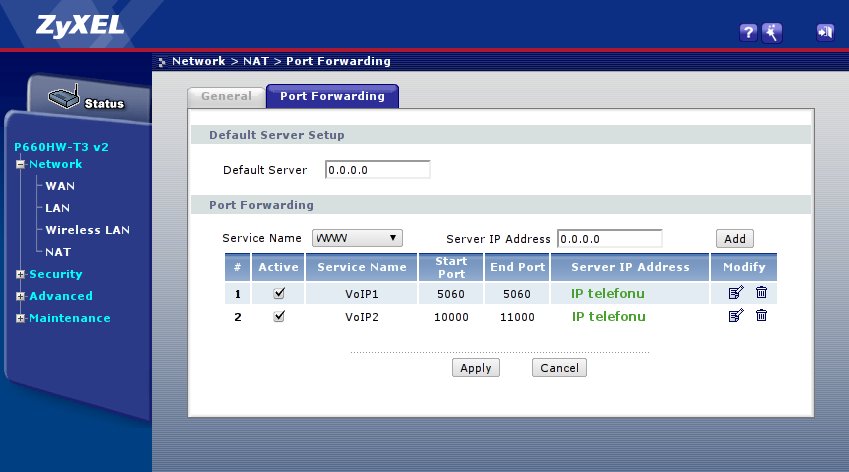Image resolution: width=849 pixels, height=472 pixels.
Task: Open the Service Name dropdown
Action: tap(357, 238)
